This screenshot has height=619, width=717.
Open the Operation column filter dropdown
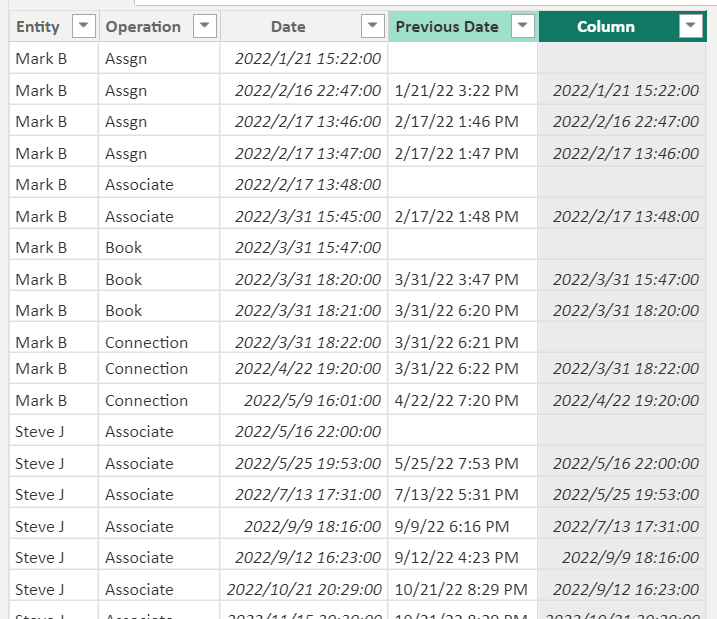click(204, 26)
